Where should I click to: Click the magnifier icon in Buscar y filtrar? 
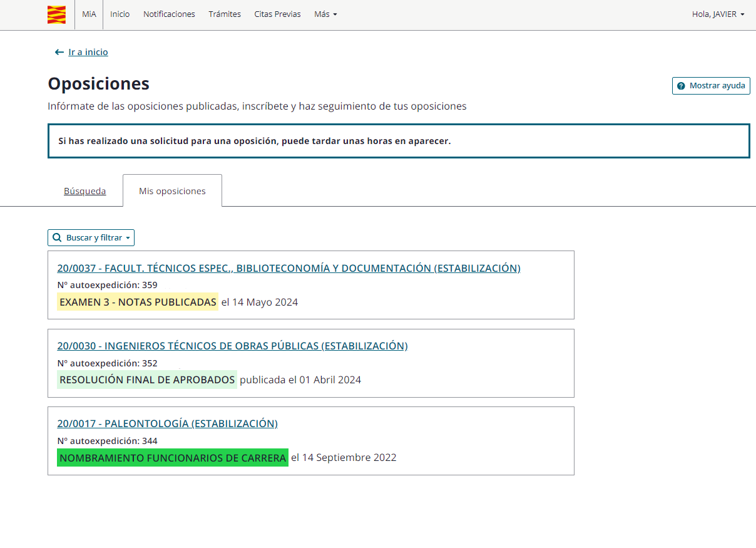pyautogui.click(x=58, y=238)
